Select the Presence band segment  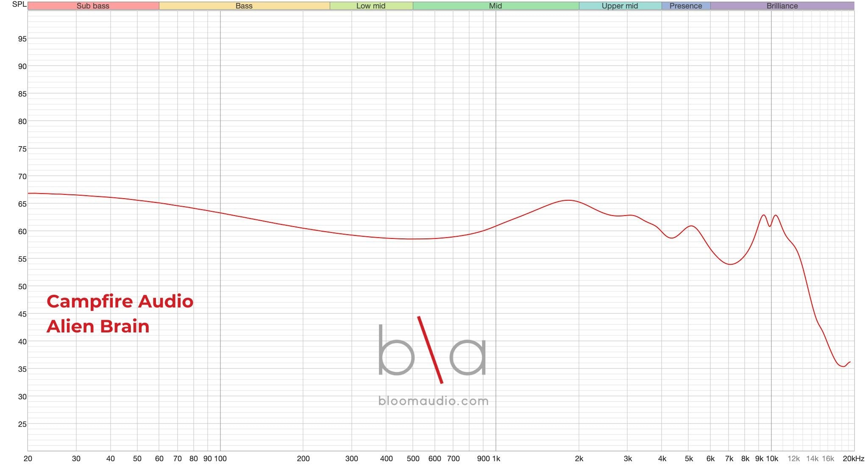click(x=686, y=6)
